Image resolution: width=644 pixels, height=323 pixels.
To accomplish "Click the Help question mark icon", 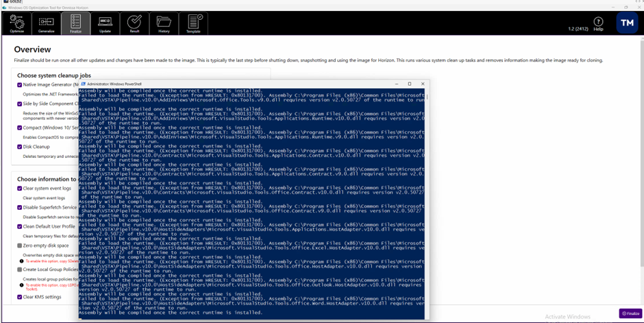I will coord(598,24).
